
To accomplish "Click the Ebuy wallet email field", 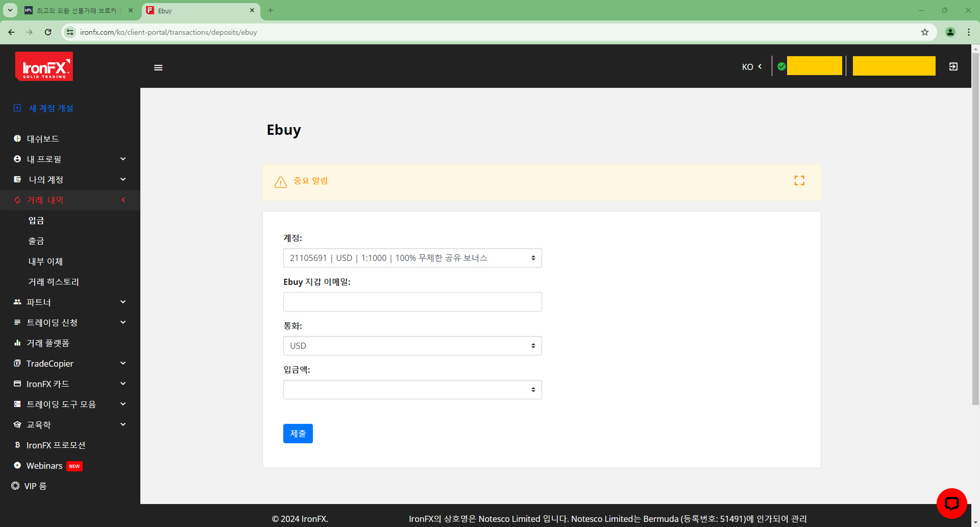I will point(412,302).
